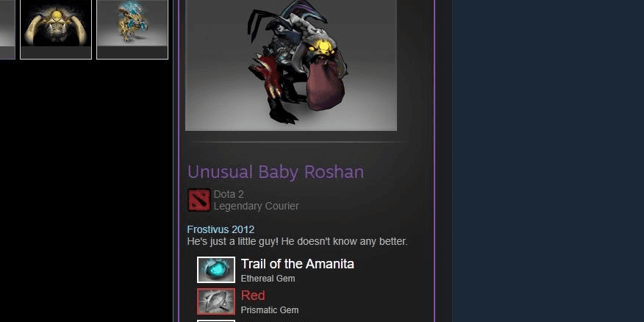Click the dark blue page background at right

tap(548, 161)
